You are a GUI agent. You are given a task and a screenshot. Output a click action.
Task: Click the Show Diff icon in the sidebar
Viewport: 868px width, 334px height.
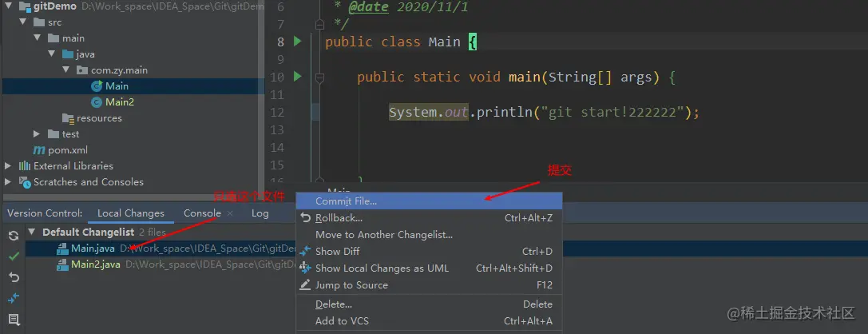pyautogui.click(x=14, y=298)
